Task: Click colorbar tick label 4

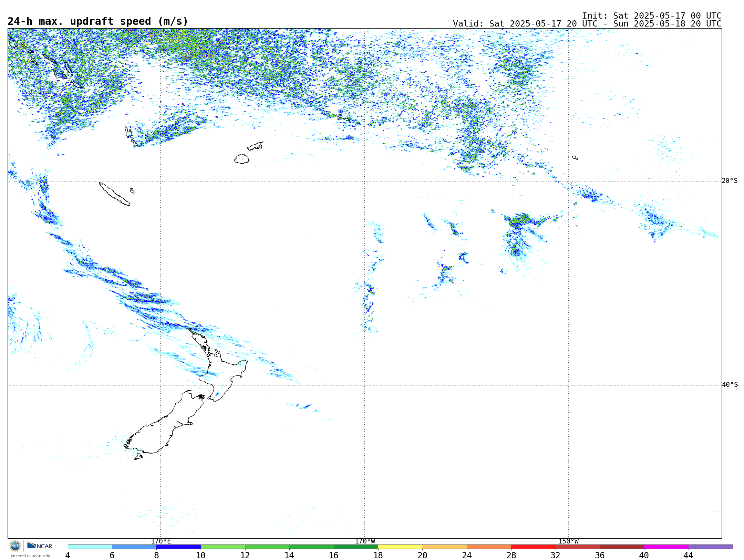Action: point(68,555)
